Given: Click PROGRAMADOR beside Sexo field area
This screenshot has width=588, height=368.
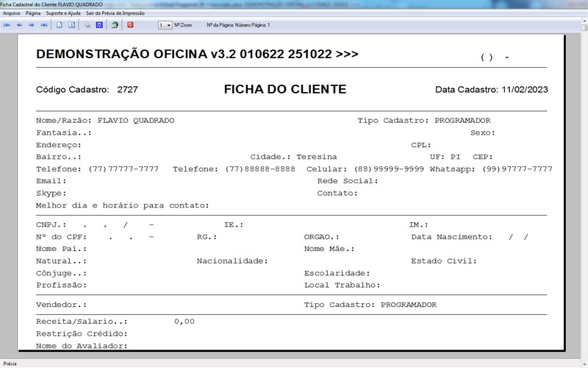Looking at the screenshot, I should coord(462,121).
